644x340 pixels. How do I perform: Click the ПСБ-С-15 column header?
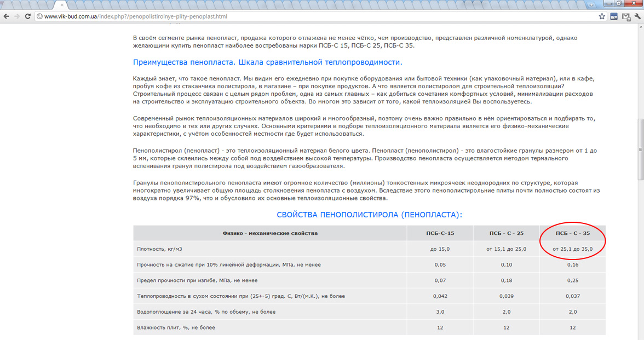pyautogui.click(x=440, y=233)
